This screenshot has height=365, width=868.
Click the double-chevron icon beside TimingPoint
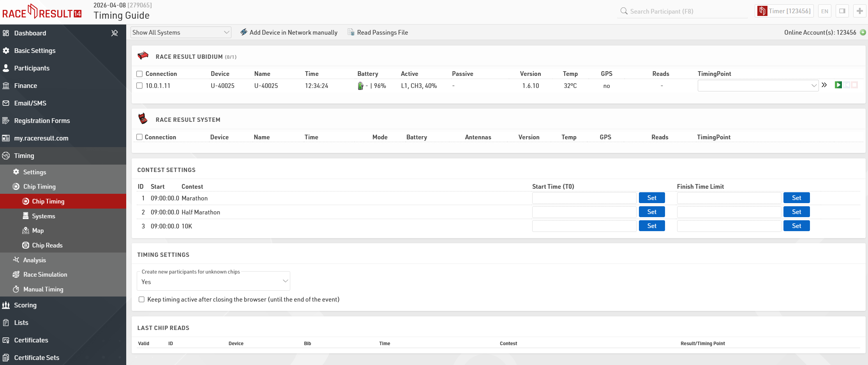tap(824, 85)
